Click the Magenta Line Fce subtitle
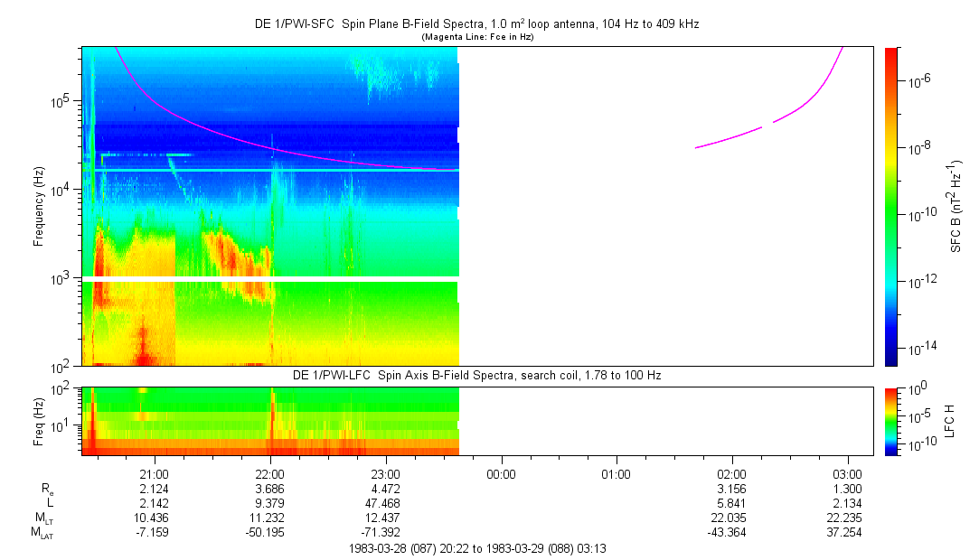 [476, 36]
